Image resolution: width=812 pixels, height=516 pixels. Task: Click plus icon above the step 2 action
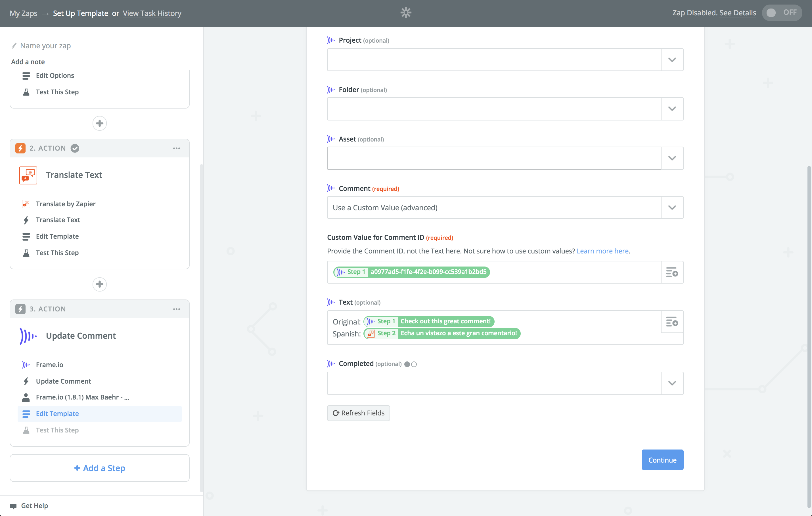click(x=99, y=123)
